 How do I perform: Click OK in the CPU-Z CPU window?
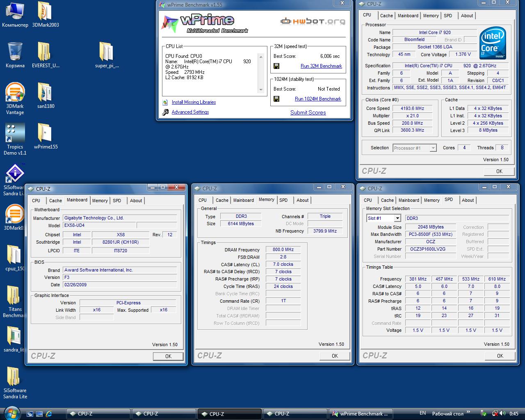point(499,171)
